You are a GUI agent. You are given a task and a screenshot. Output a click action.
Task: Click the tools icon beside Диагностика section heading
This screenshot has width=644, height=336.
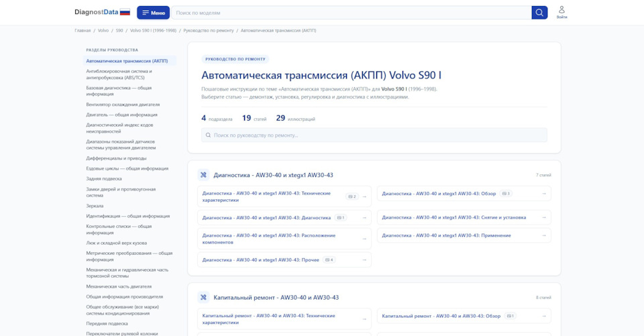point(203,175)
